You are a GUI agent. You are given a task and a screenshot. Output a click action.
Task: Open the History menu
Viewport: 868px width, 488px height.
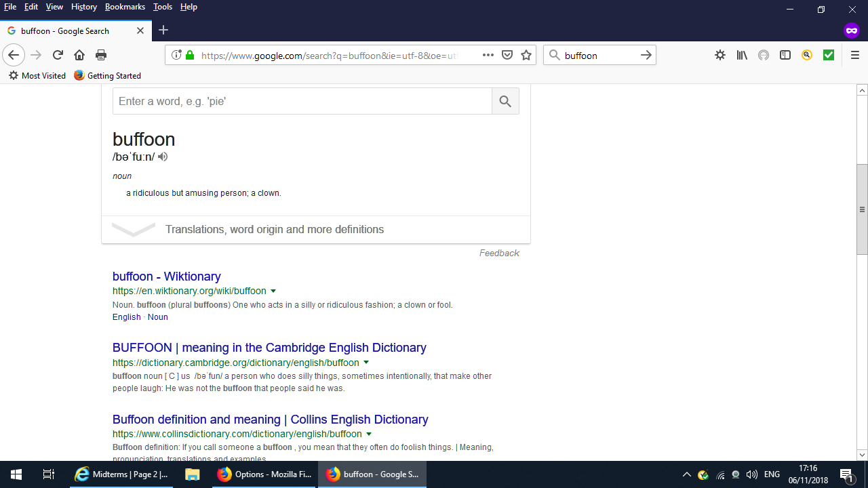(83, 7)
